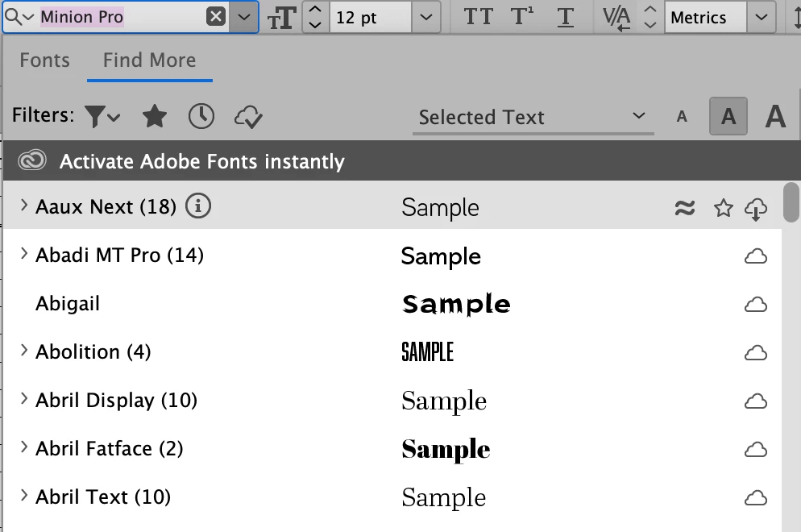Toggle Superscript formatting
The height and width of the screenshot is (532, 801).
[x=521, y=17]
